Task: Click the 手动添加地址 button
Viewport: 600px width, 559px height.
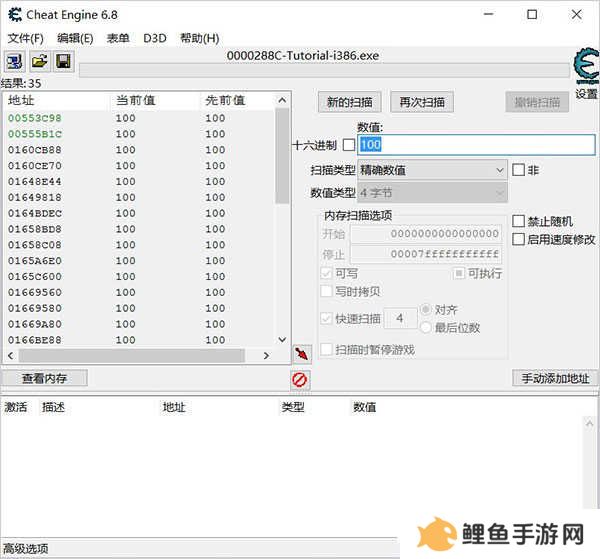Action: tap(555, 378)
